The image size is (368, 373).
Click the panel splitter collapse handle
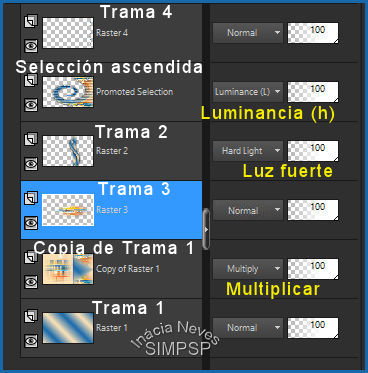206,229
